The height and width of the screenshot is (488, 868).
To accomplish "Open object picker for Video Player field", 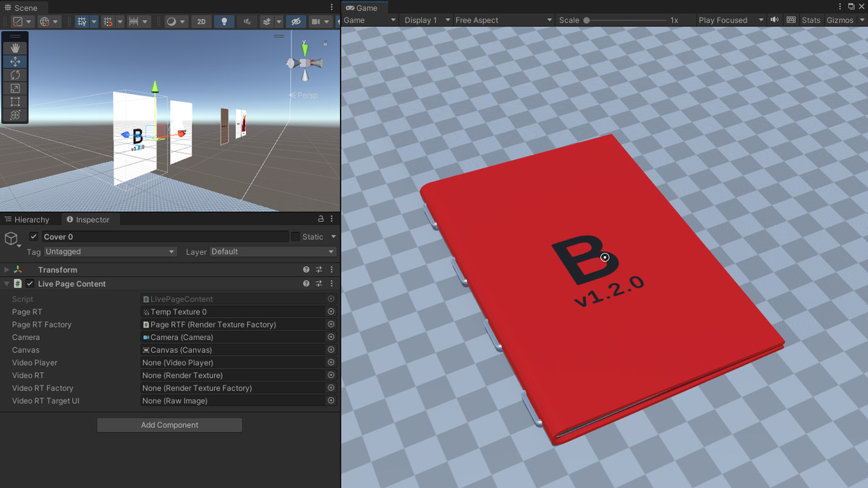I will (x=331, y=363).
